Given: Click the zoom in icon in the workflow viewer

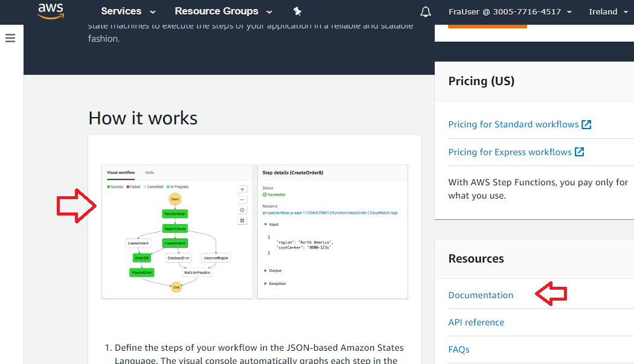Looking at the screenshot, I should (x=242, y=189).
